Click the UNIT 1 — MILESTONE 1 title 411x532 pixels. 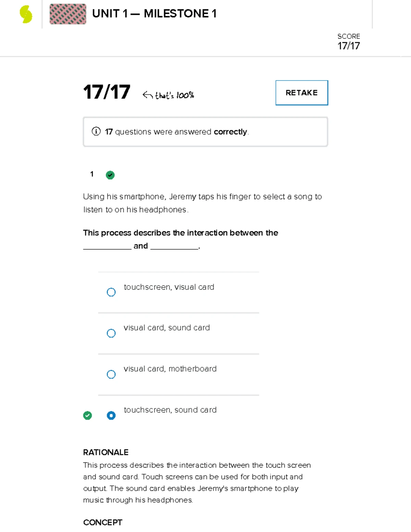point(154,14)
